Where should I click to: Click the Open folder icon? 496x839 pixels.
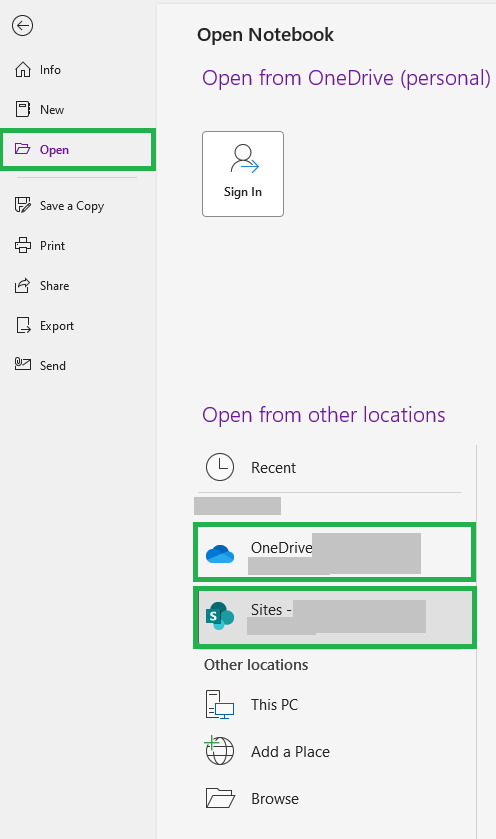click(22, 149)
